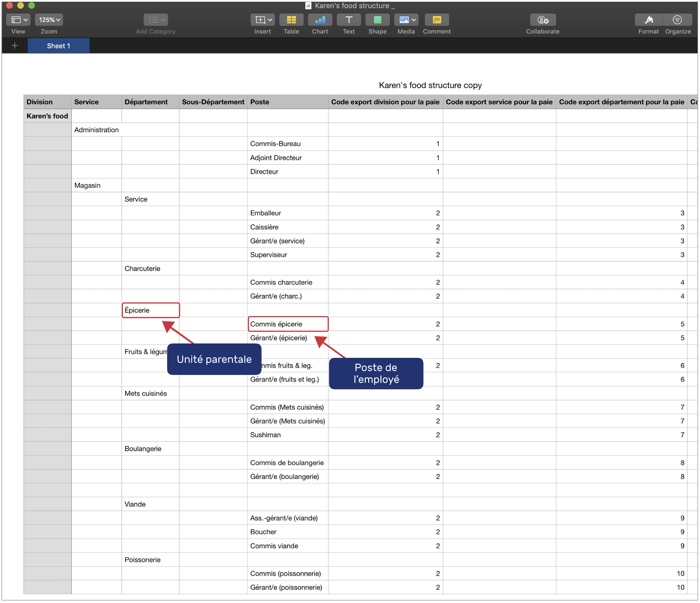Open the Organize panel
This screenshot has width=700, height=603.
[x=677, y=20]
